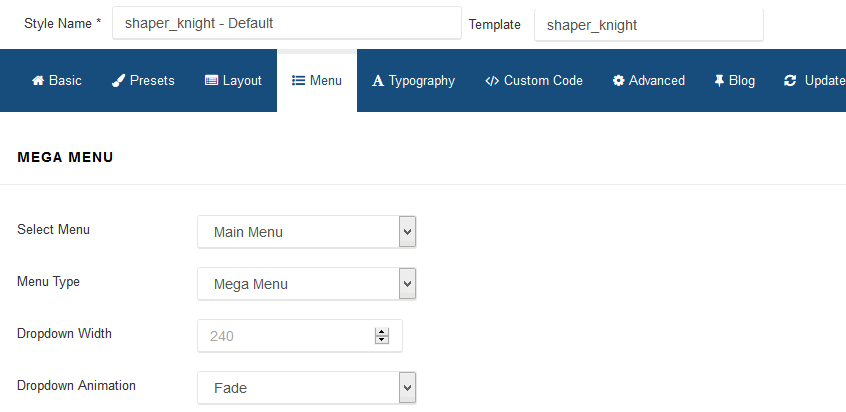Open the Dropdown Animation selector
This screenshot has width=846, height=412.
[x=306, y=388]
